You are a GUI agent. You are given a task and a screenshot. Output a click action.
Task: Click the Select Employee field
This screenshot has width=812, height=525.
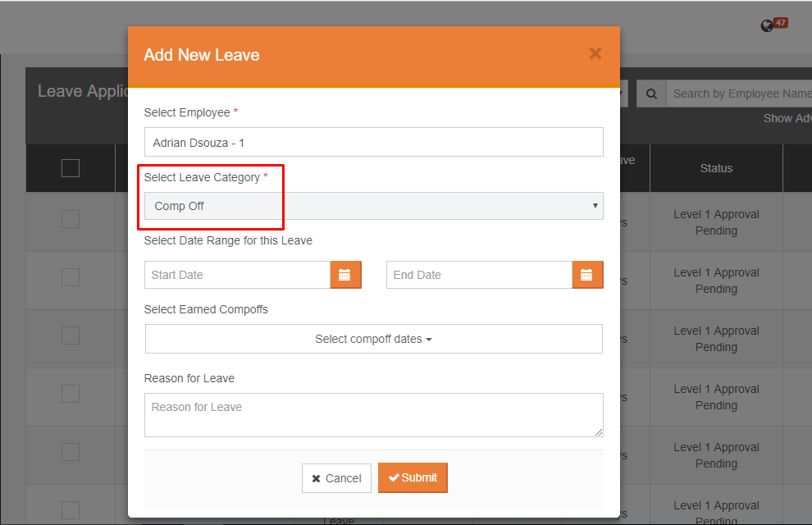373,142
